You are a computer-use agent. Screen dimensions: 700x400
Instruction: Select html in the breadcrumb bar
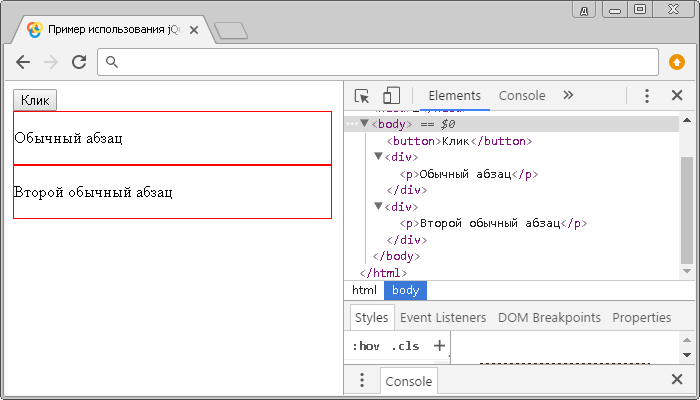pyautogui.click(x=364, y=290)
